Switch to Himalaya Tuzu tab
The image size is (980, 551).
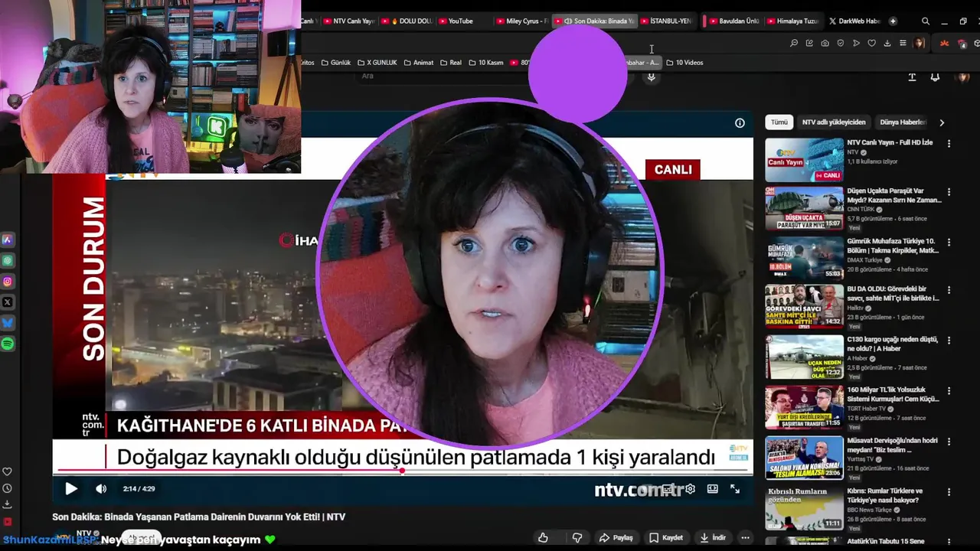792,21
